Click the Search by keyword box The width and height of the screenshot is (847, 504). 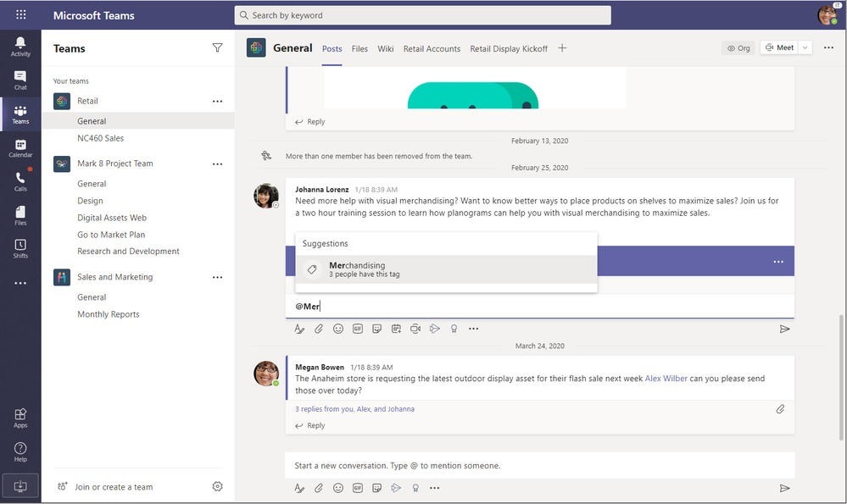[422, 15]
